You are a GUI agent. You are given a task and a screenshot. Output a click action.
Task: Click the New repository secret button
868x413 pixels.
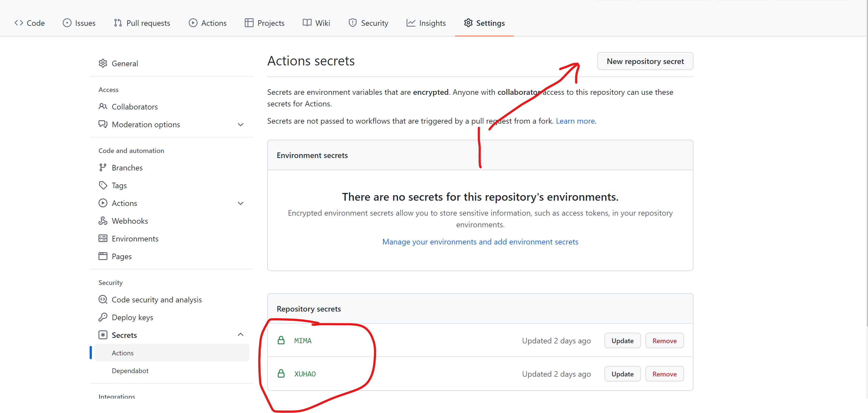645,61
